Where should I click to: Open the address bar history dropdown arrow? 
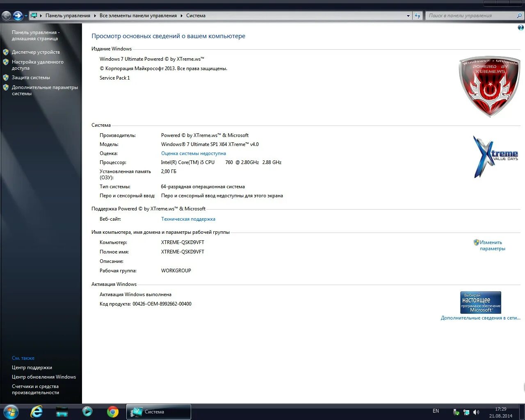coord(408,16)
